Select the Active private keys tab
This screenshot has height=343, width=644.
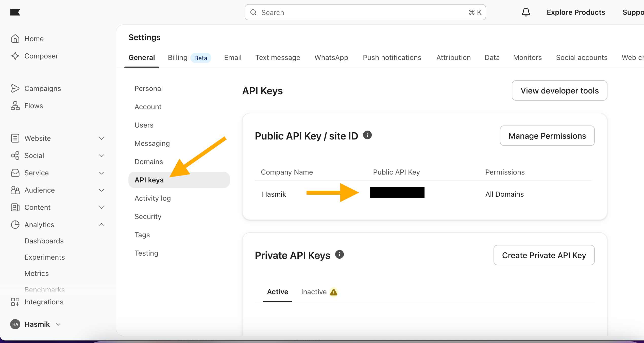pos(278,292)
